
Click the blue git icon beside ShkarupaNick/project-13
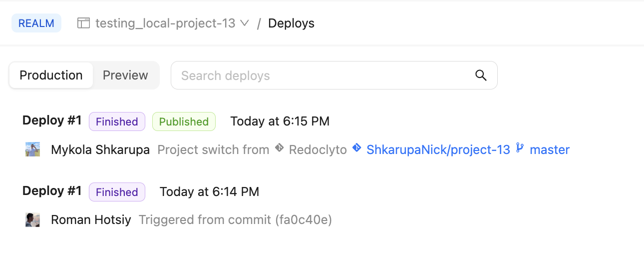(x=356, y=148)
